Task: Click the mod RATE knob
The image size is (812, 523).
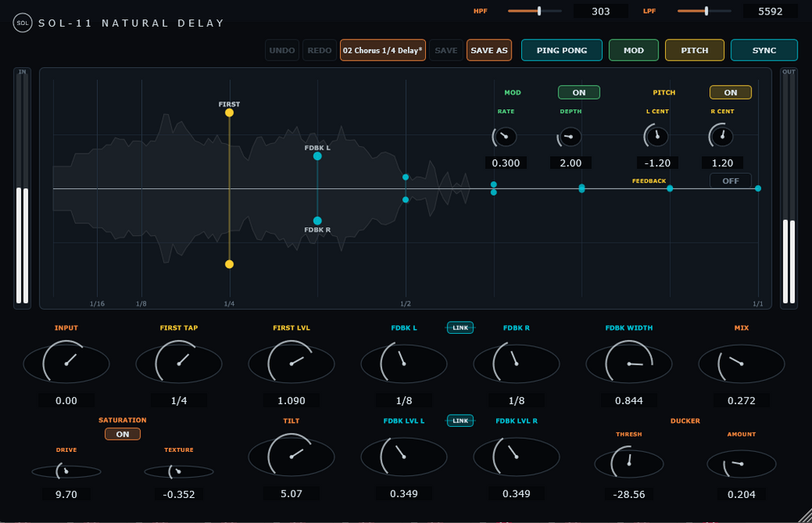Action: point(505,137)
